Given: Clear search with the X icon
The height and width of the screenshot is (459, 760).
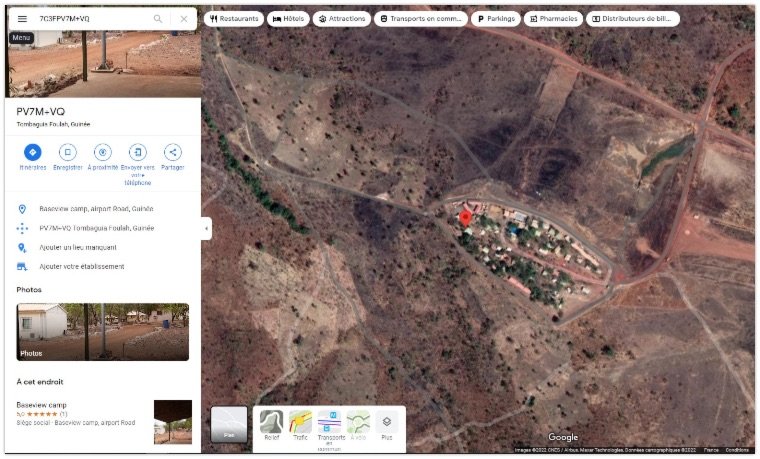Looking at the screenshot, I should tap(184, 19).
